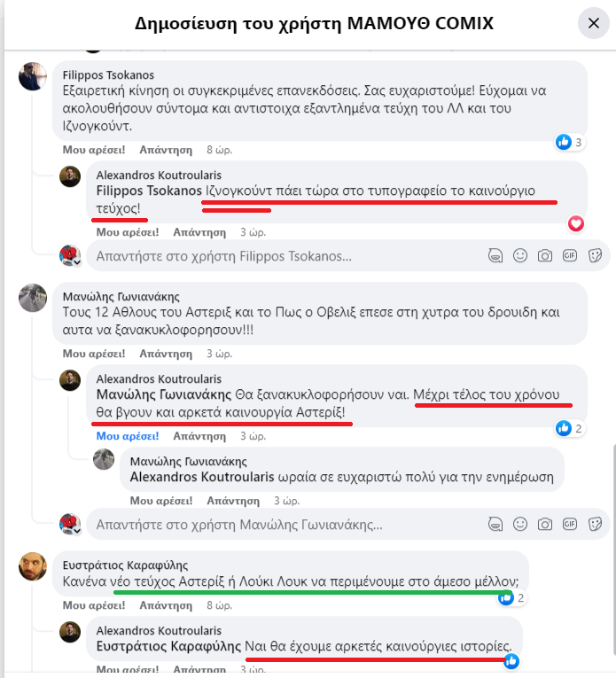View 3 likes on Filippos Tsokanos' comment
The image size is (616, 678).
(570, 142)
